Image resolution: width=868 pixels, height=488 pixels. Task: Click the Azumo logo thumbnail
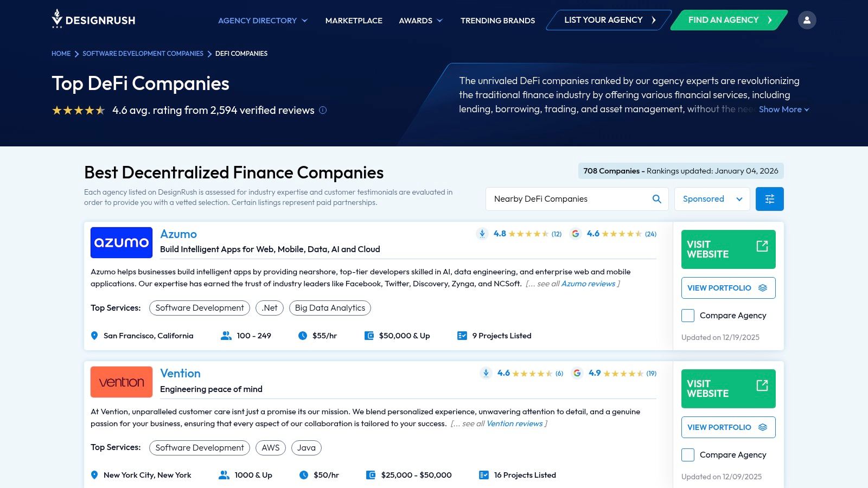[122, 242]
